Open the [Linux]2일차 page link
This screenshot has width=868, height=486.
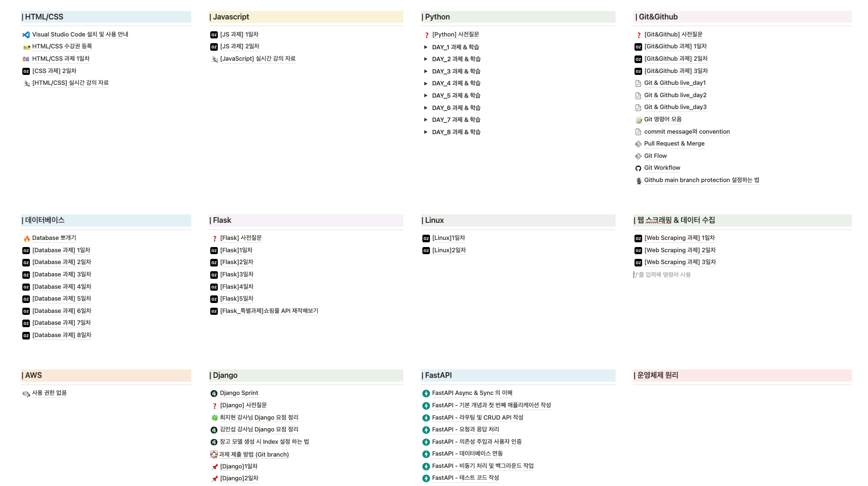pyautogui.click(x=449, y=250)
